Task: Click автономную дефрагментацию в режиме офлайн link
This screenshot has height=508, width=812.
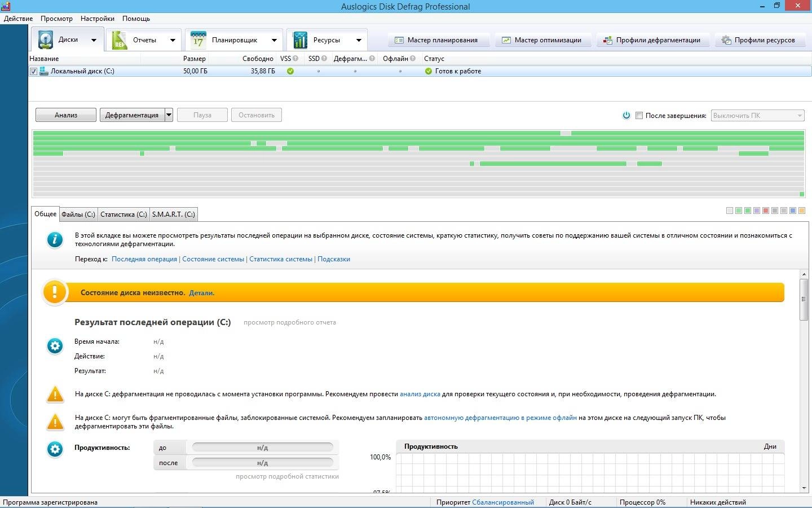Action: 500,418
